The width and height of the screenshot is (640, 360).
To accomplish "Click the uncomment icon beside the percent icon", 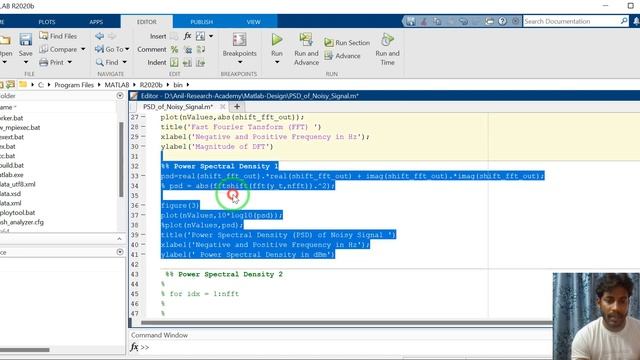I will click(188, 49).
